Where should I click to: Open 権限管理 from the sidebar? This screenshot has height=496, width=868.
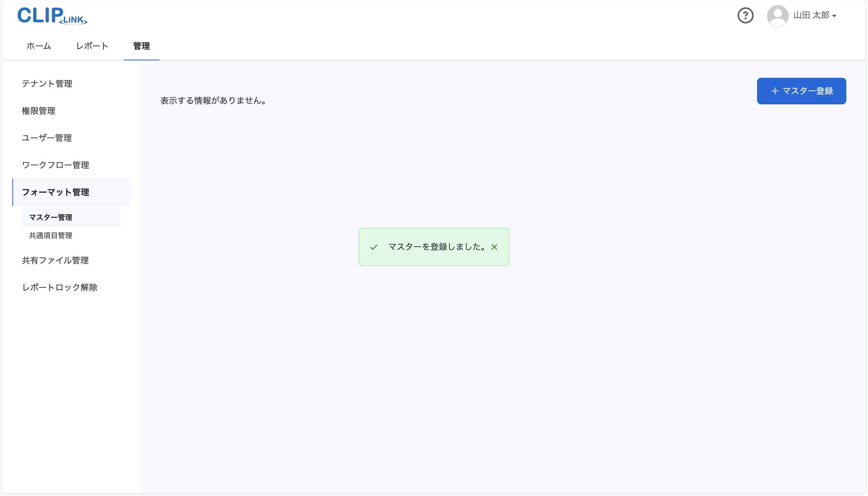(x=38, y=110)
